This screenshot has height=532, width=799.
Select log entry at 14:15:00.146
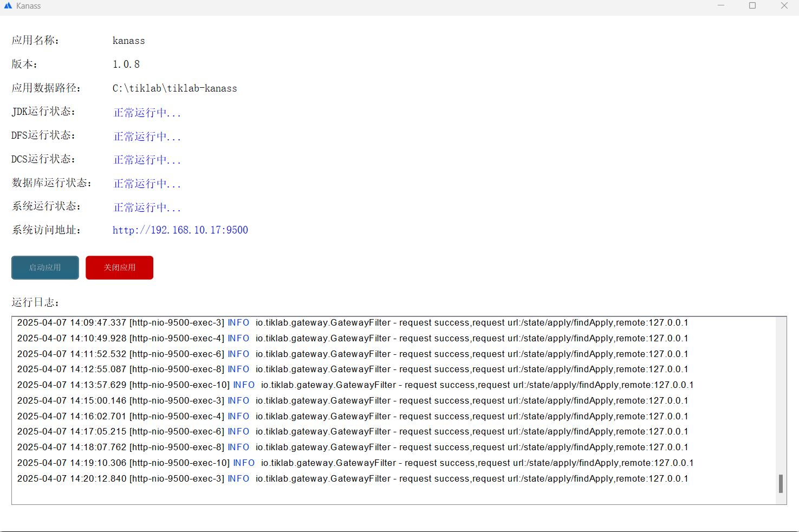point(353,401)
